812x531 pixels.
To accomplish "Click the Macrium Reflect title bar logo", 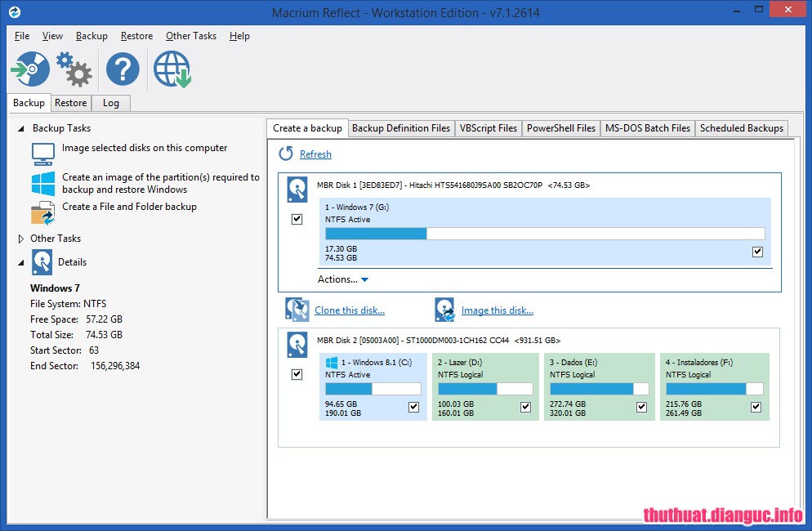I will (x=15, y=12).
